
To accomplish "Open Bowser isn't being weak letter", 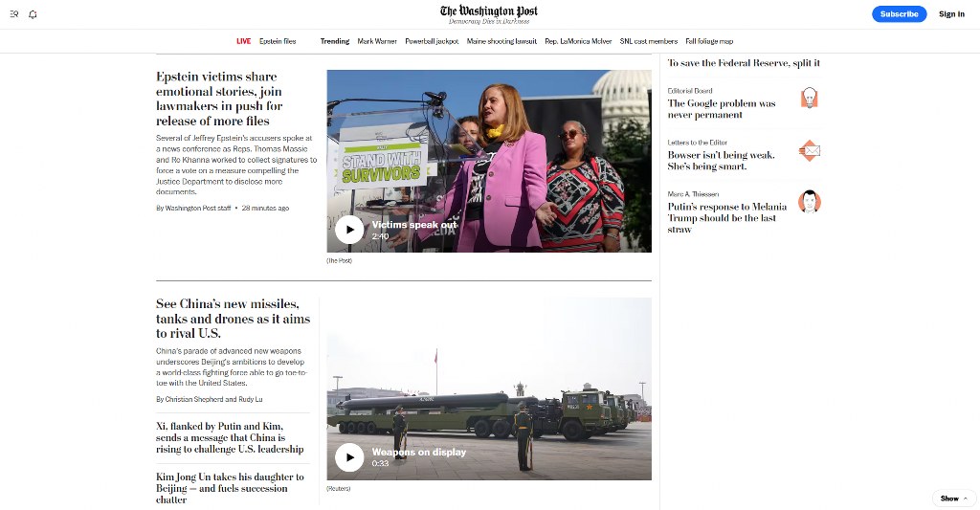I will (x=721, y=161).
